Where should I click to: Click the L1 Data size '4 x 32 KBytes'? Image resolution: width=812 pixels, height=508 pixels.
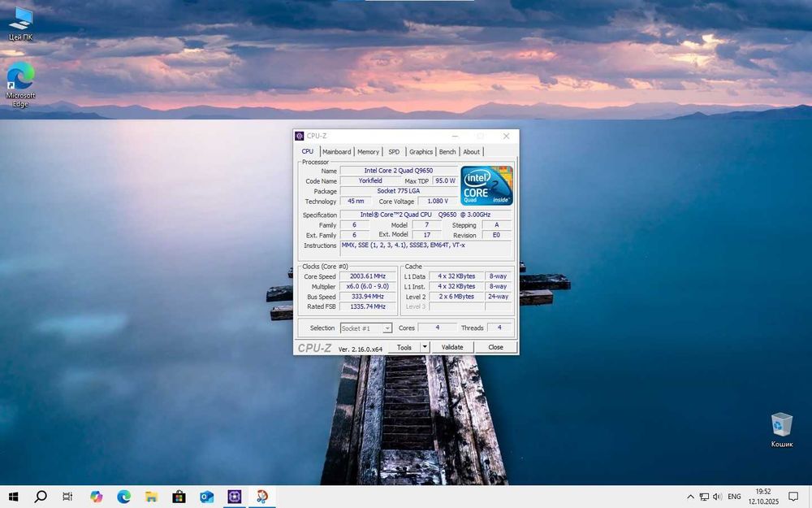point(456,276)
